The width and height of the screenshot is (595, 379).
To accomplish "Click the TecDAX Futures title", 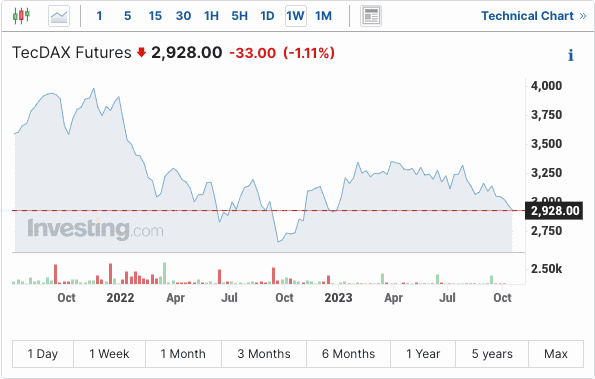I will [x=72, y=53].
